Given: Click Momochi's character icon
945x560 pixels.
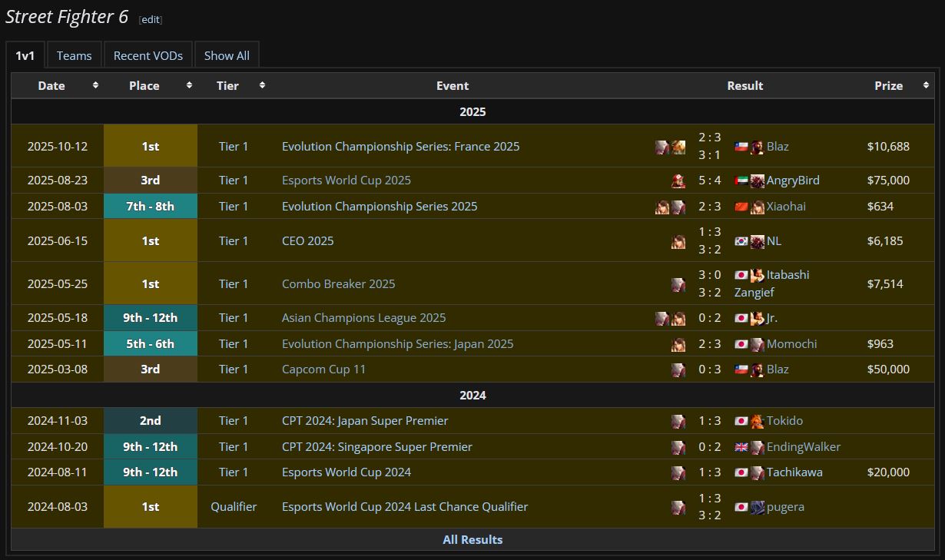Looking at the screenshot, I should pyautogui.click(x=758, y=344).
